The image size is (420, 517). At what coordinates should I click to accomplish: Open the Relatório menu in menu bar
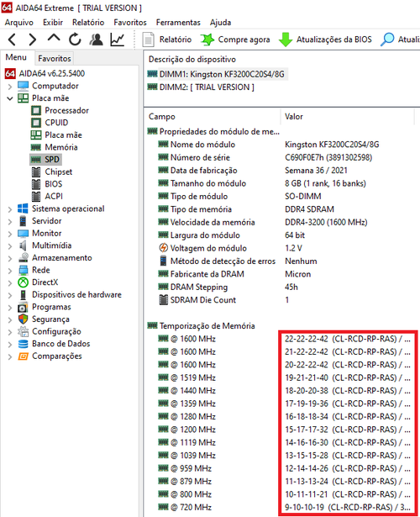[88, 23]
